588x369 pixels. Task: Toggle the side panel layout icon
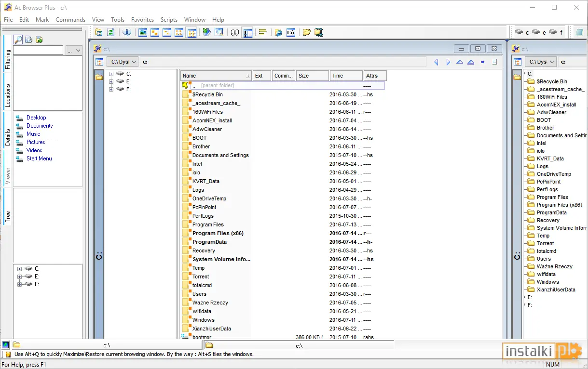click(x=248, y=32)
